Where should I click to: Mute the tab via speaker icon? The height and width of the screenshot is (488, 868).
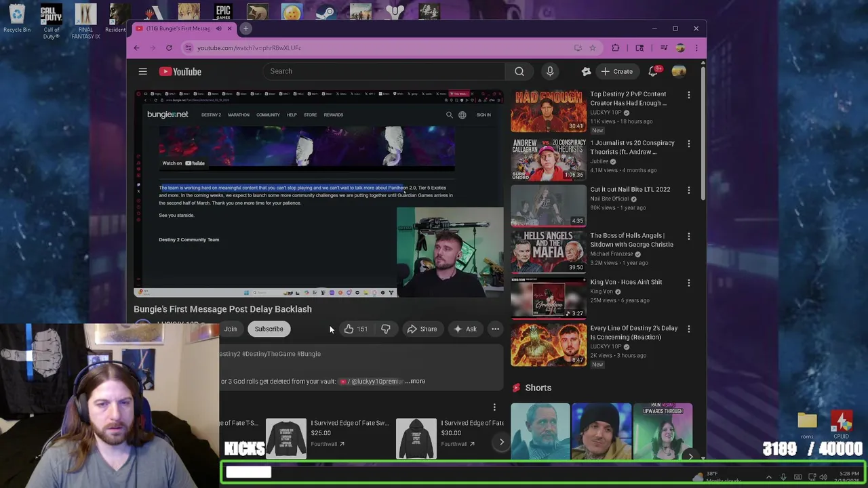coord(218,28)
